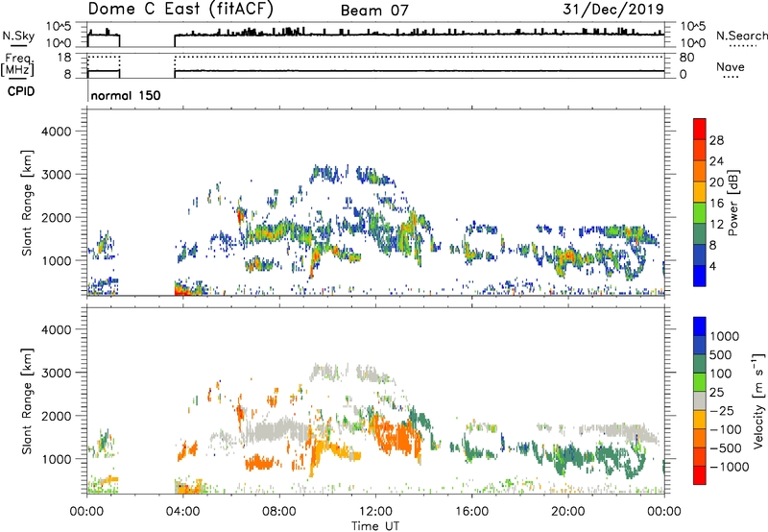The width and height of the screenshot is (768, 532).
Task: Pick the 25–100 light green Velocity segment
Action: point(700,382)
